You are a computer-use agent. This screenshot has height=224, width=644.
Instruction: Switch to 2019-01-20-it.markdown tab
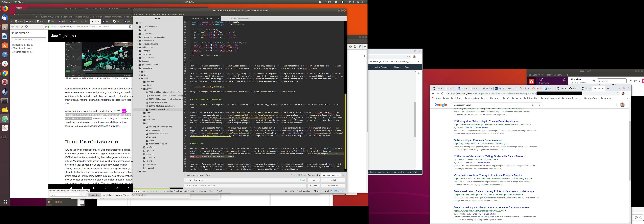[240, 19]
